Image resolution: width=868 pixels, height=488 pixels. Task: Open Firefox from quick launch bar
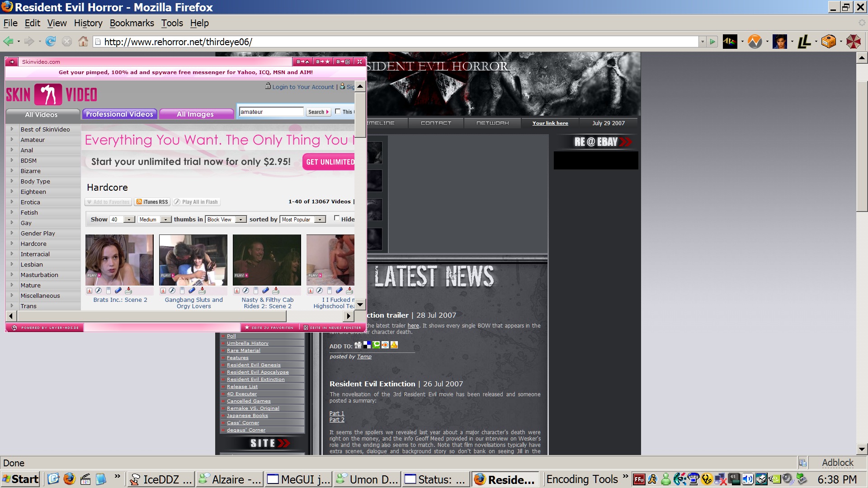click(69, 479)
